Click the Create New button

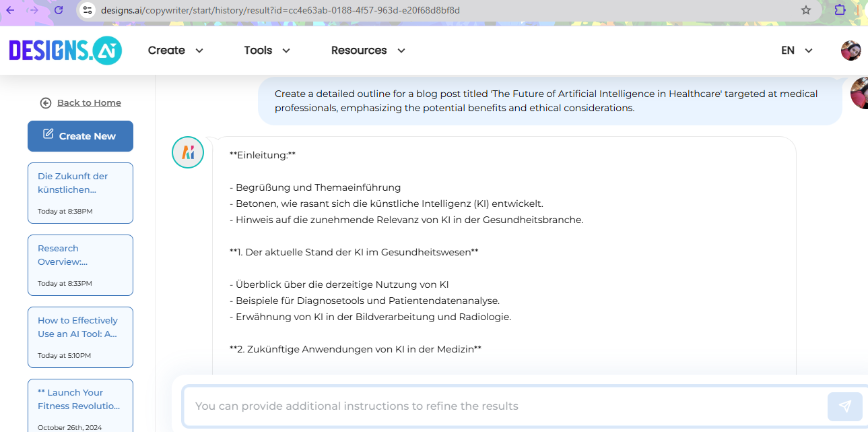tap(80, 135)
